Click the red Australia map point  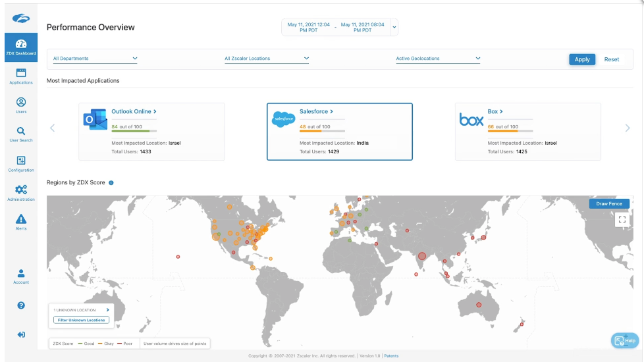tap(479, 305)
